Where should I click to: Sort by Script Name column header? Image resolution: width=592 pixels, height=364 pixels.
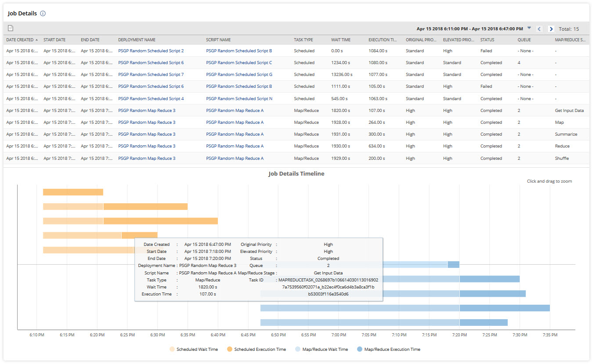point(218,40)
